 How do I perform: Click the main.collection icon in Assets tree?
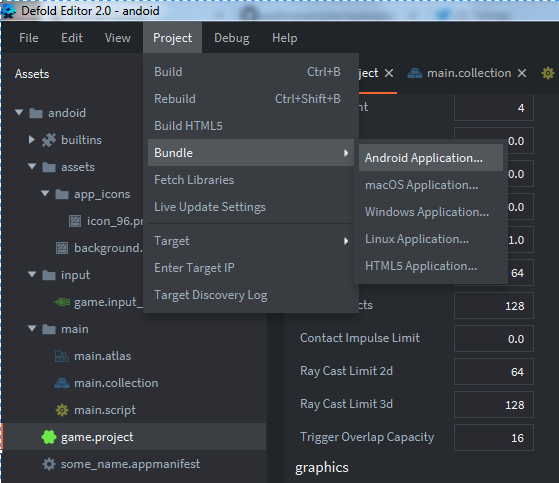(62, 383)
